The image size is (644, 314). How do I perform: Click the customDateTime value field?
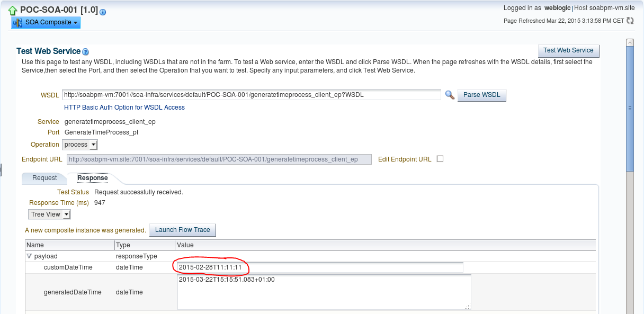[318, 267]
